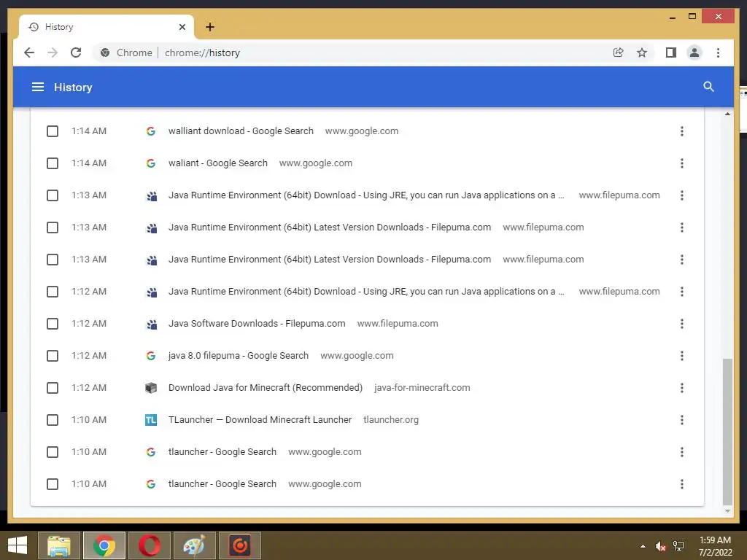Open Opera browser from the taskbar
The width and height of the screenshot is (747, 560).
point(150,545)
